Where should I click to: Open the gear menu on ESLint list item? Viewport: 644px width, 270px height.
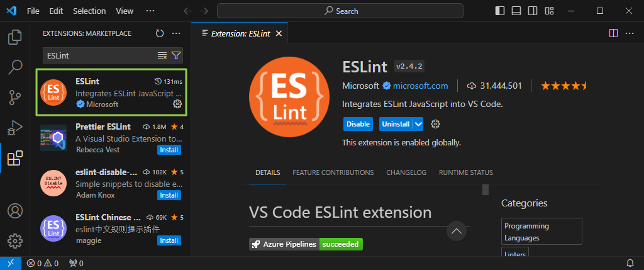click(177, 104)
